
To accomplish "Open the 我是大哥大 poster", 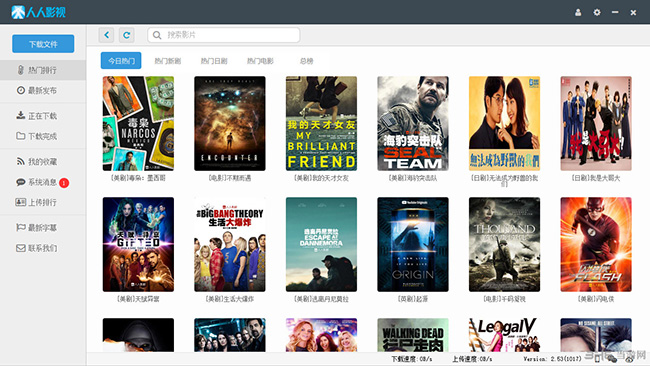I will coord(596,123).
